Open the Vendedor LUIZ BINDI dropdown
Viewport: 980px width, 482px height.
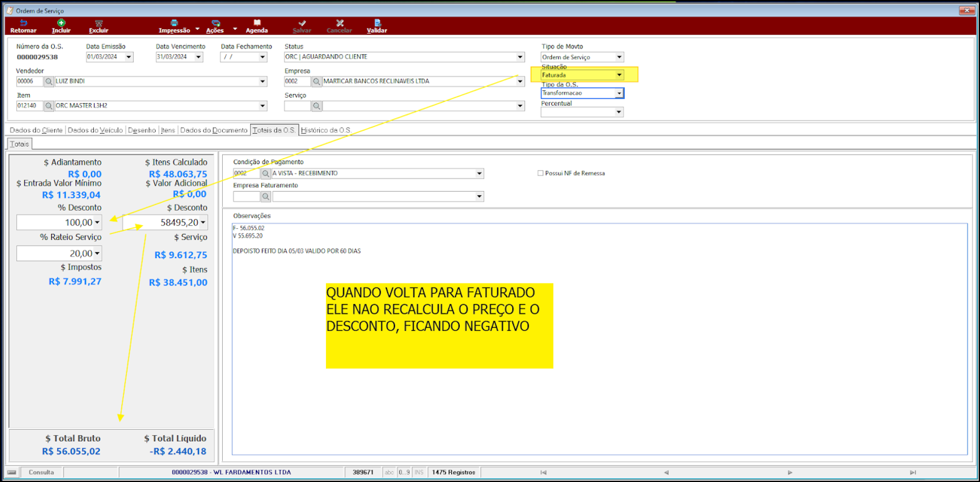(263, 81)
